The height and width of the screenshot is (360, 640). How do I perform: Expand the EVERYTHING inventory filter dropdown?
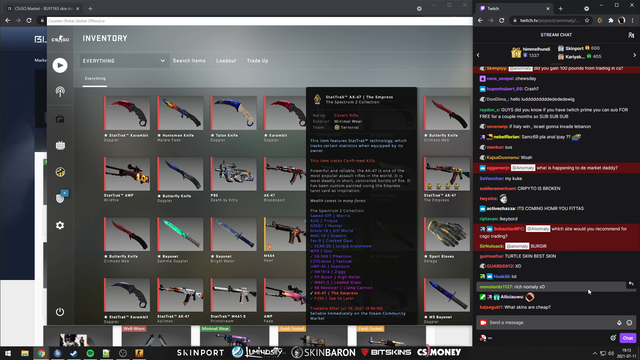click(124, 61)
